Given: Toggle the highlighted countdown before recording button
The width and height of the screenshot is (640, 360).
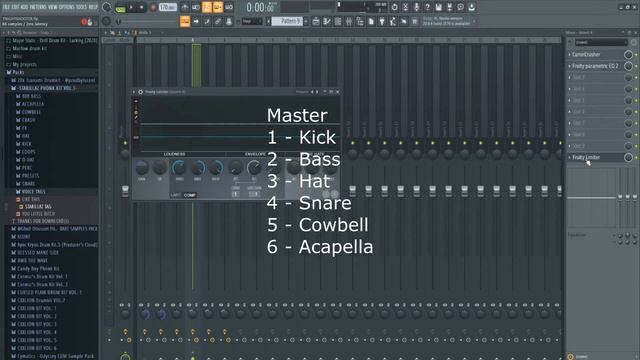Looking at the screenshot, I should point(207,7).
